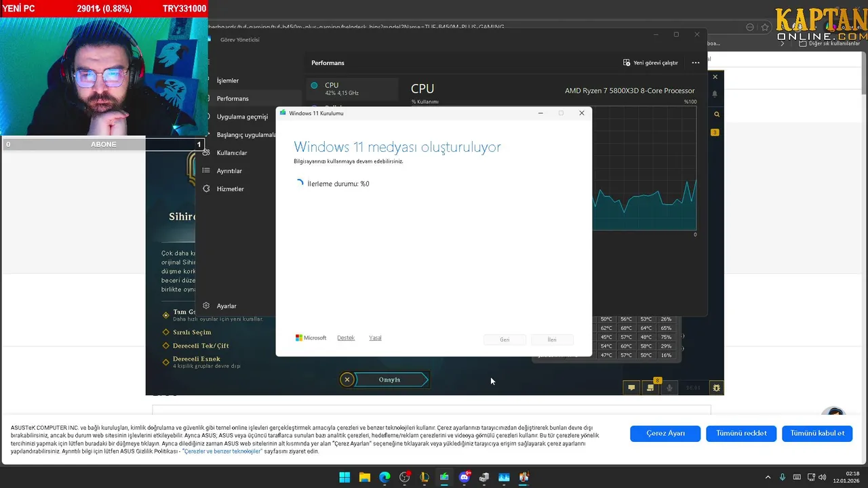
Task: Click the League client bug report icon
Action: [716, 388]
